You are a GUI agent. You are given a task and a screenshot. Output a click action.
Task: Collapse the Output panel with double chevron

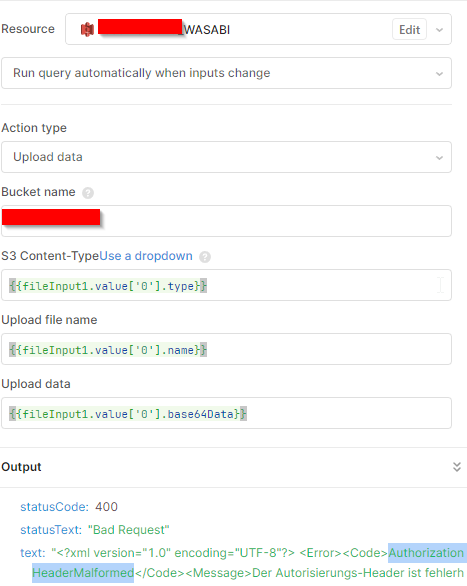coord(457,467)
